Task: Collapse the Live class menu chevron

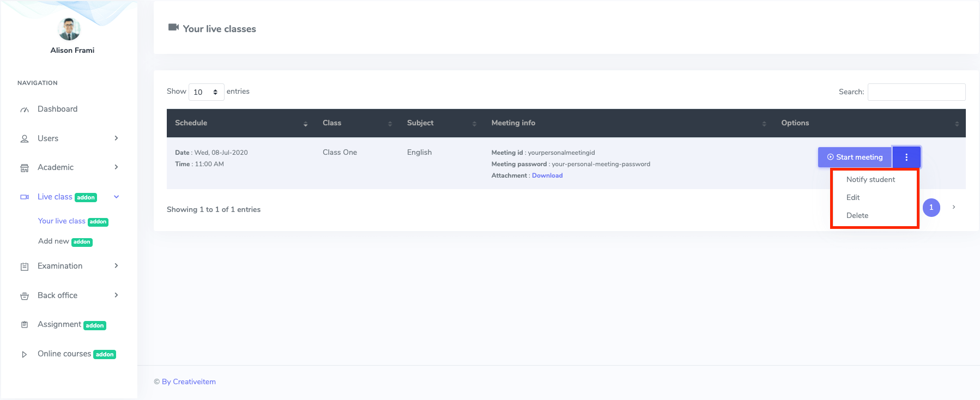Action: click(116, 197)
